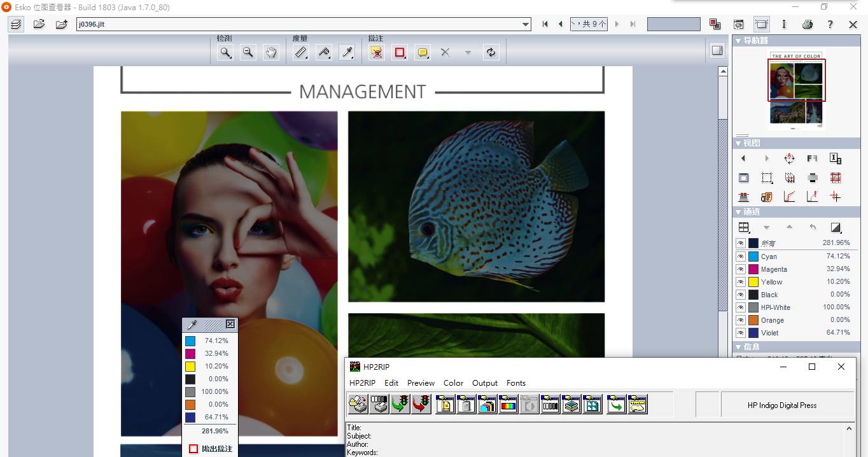Activate the pan hand tool
The image size is (868, 457).
tap(271, 52)
